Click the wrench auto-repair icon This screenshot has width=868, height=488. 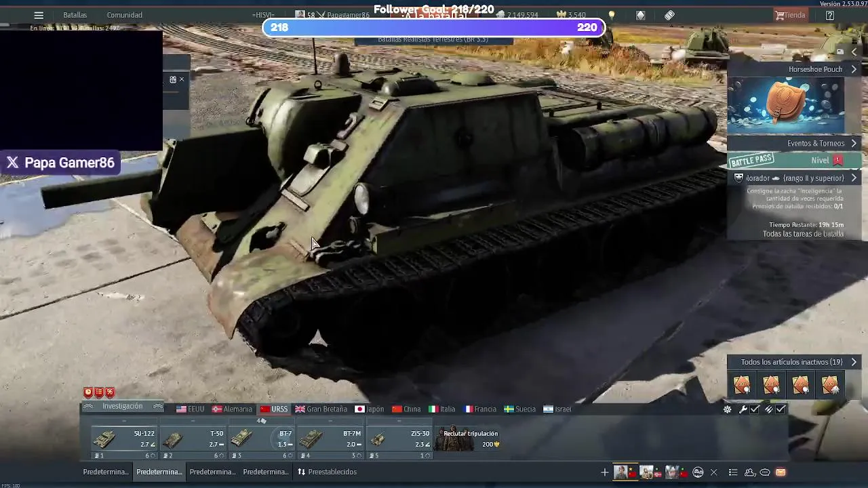click(743, 409)
